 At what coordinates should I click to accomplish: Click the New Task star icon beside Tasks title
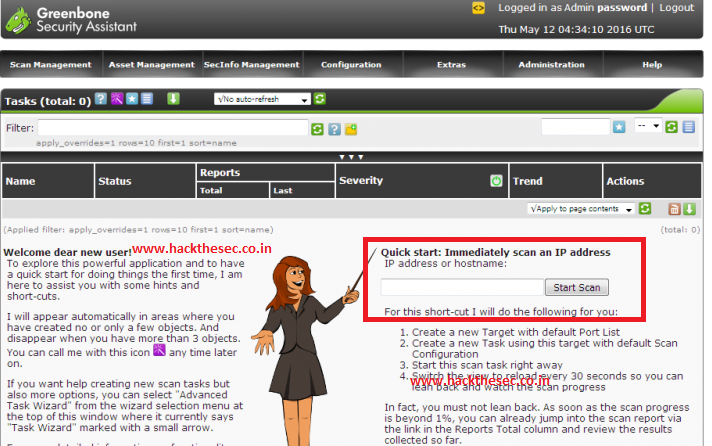(x=132, y=99)
